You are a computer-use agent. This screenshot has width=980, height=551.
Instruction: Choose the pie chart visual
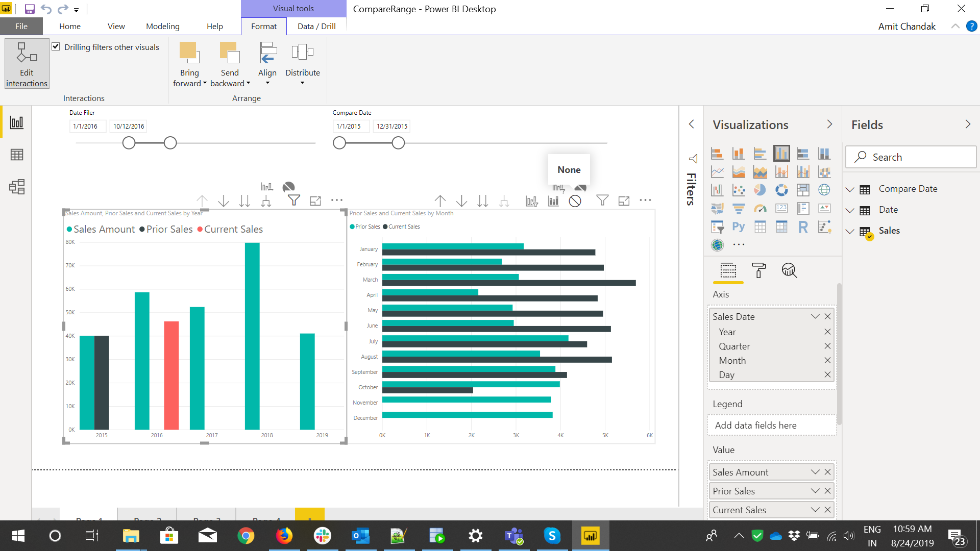(x=760, y=190)
